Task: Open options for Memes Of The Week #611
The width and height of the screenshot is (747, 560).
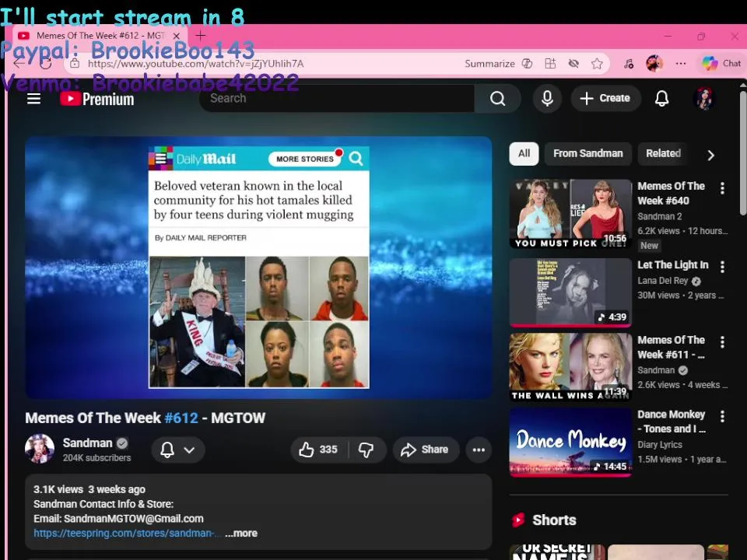Action: [722, 342]
